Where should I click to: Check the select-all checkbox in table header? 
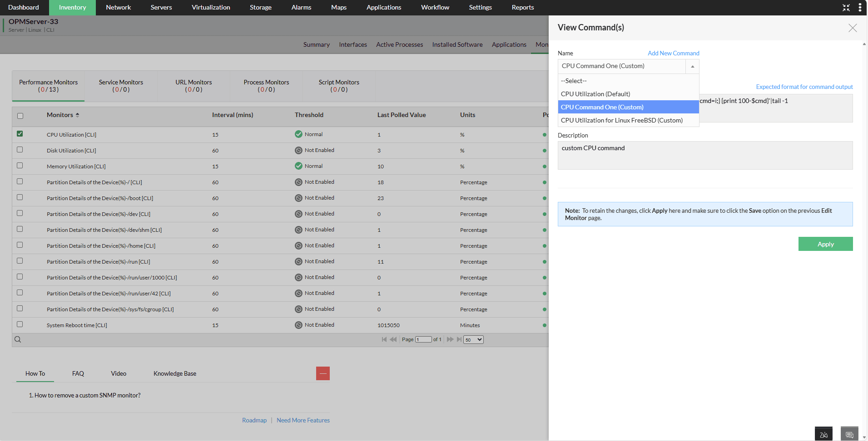tap(20, 116)
